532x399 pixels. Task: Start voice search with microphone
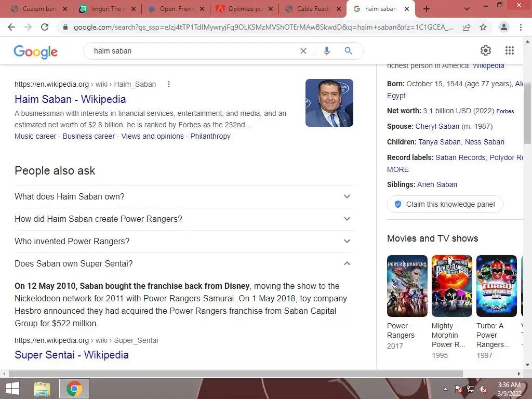(x=327, y=51)
